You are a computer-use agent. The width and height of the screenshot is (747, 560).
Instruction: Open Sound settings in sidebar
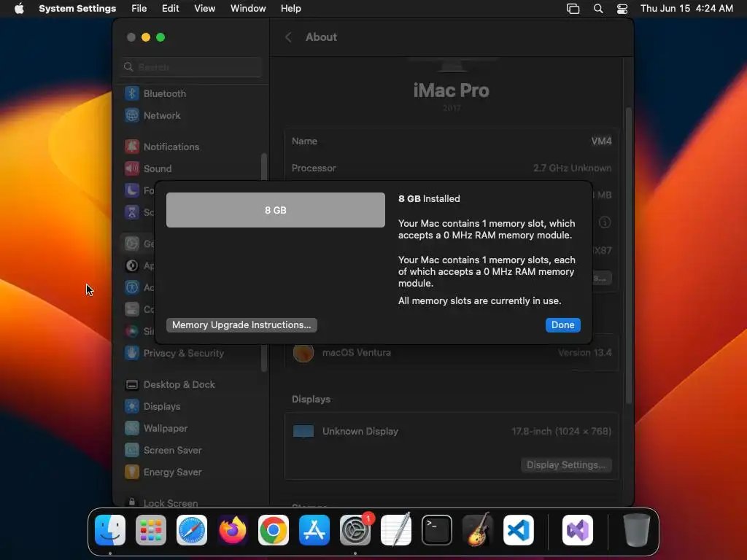coord(158,168)
